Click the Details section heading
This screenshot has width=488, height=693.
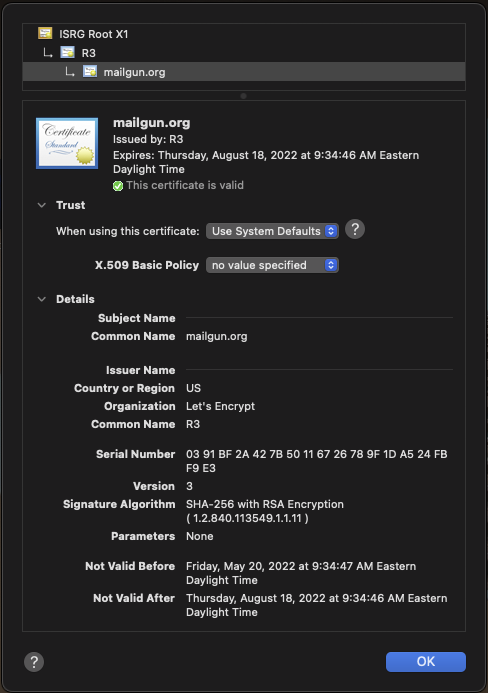pyautogui.click(x=75, y=299)
